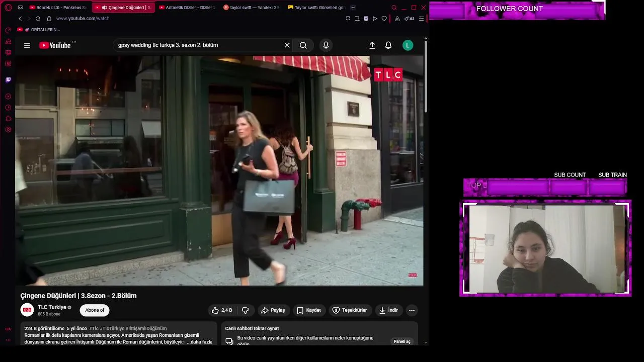Switch to Aritmetik Diziler tab
The image size is (644, 362).
pyautogui.click(x=187, y=8)
